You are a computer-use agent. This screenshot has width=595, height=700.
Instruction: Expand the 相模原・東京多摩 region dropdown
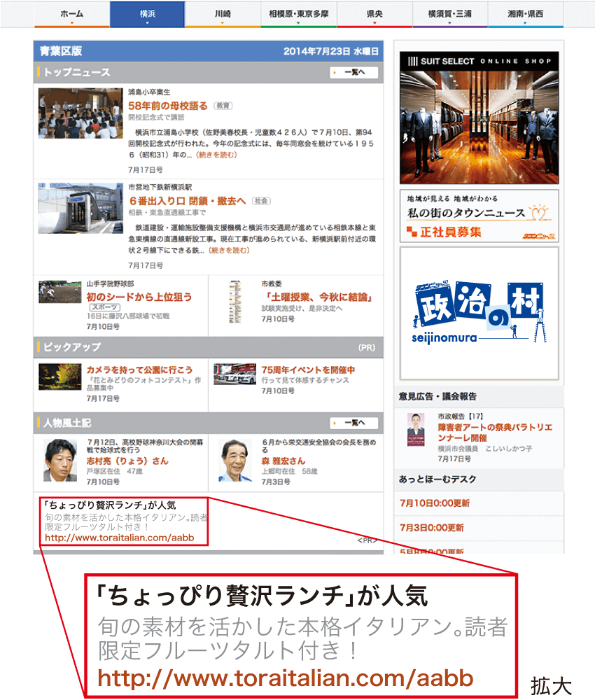298,14
